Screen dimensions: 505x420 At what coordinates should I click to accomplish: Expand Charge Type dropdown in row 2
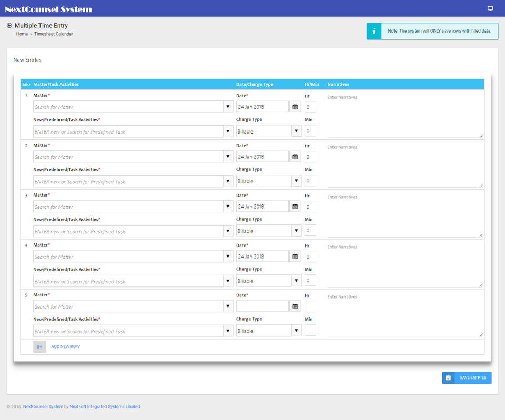pos(296,181)
